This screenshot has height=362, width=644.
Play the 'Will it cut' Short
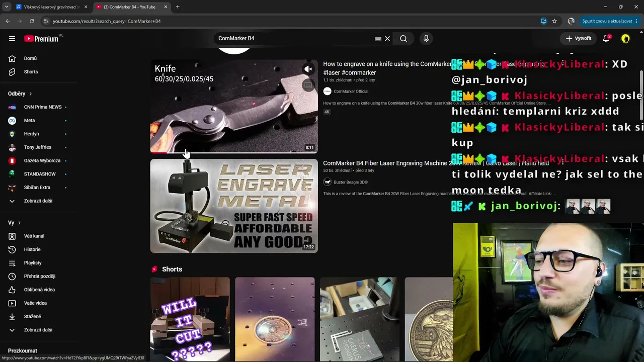[x=190, y=319]
